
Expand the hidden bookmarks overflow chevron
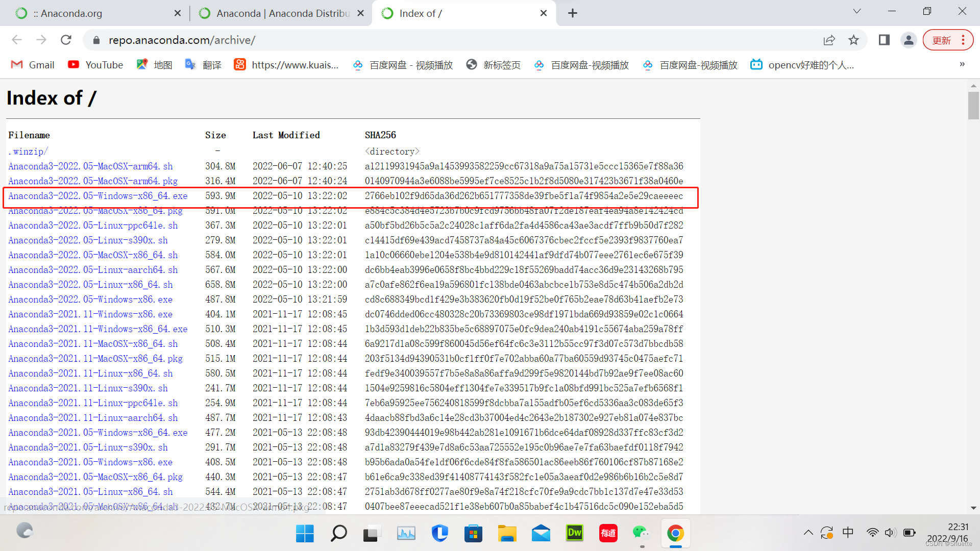(x=962, y=64)
